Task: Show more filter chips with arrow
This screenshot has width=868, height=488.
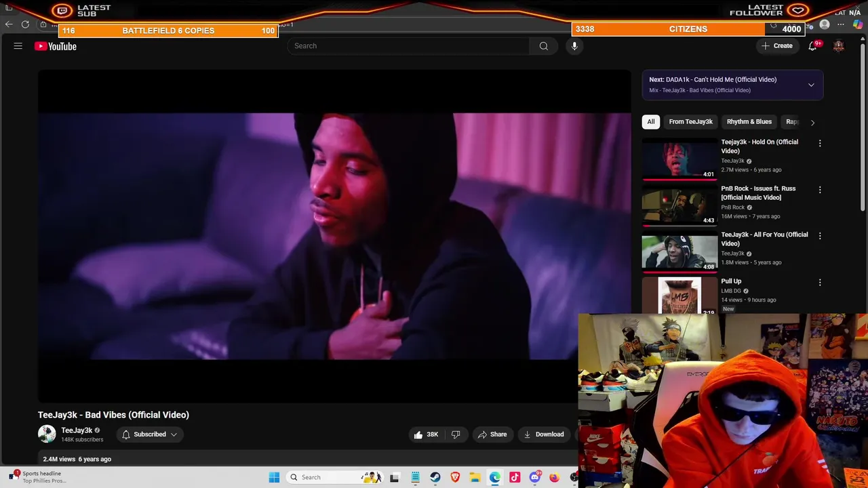Action: (812, 122)
